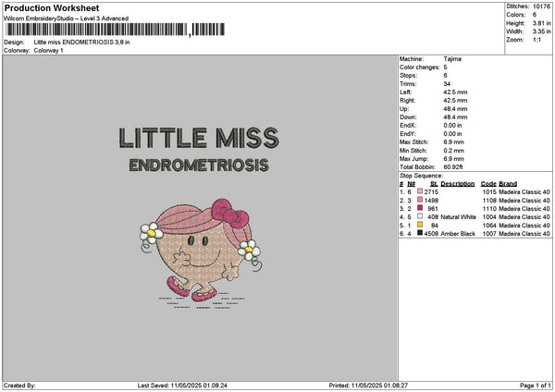Click the Description column header

457,184
